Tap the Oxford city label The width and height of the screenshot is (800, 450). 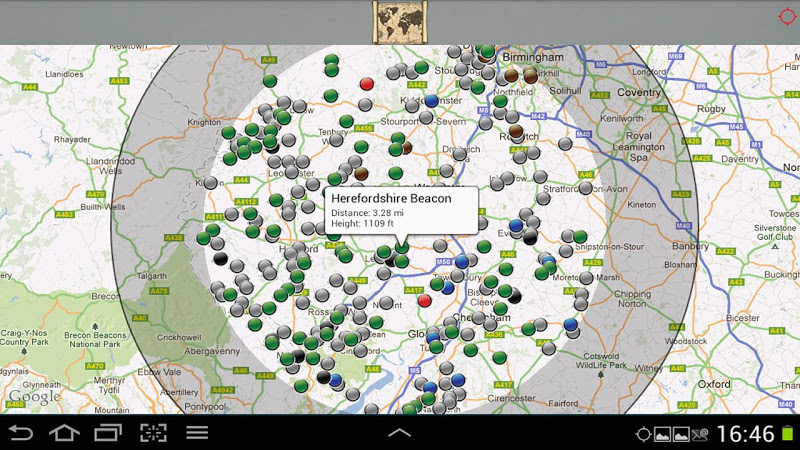tap(714, 384)
